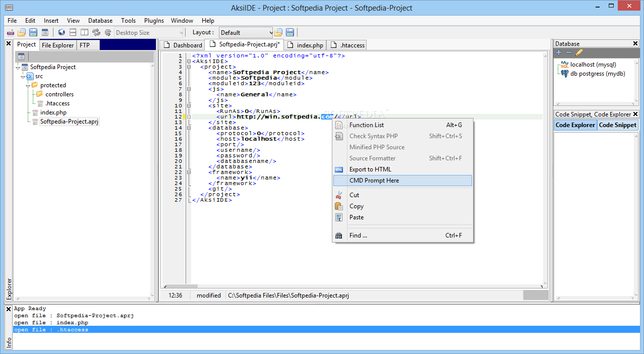Select db postgress (mydb) entry
644x354 pixels.
point(598,74)
